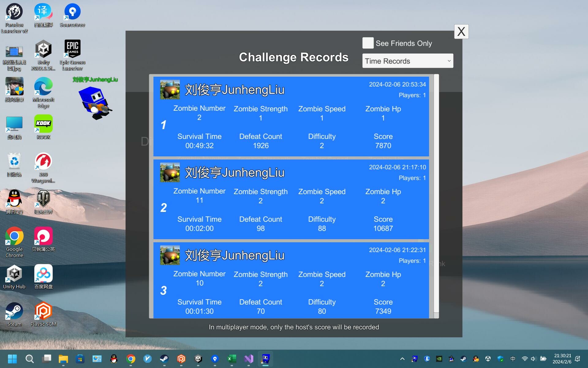Click the player avatar on the rank 1 record

170,89
